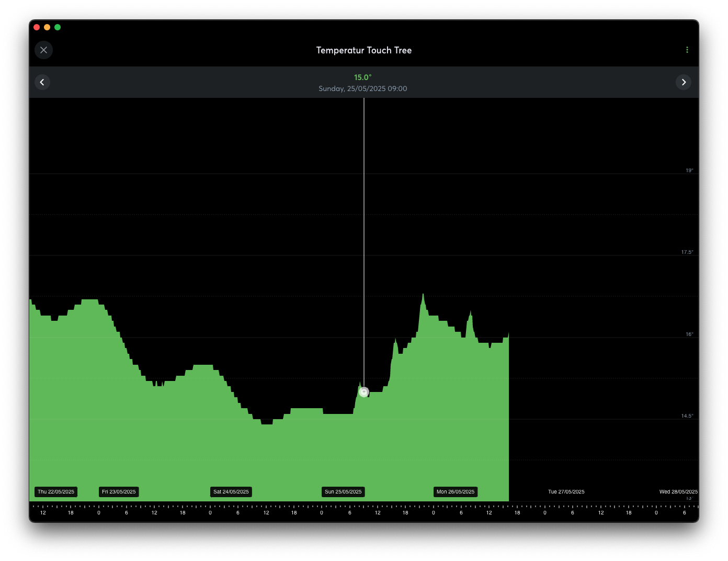Select the Wed 28/05/2025 date label

coord(678,492)
